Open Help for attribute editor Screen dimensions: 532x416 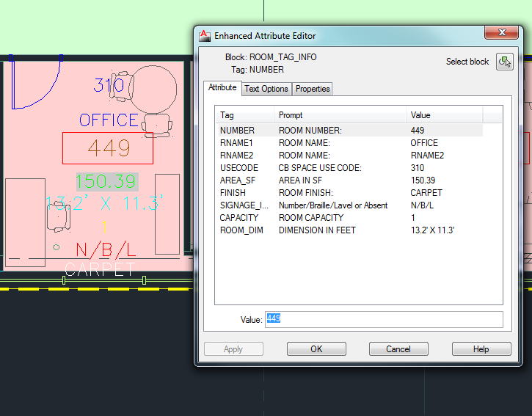tap(481, 349)
